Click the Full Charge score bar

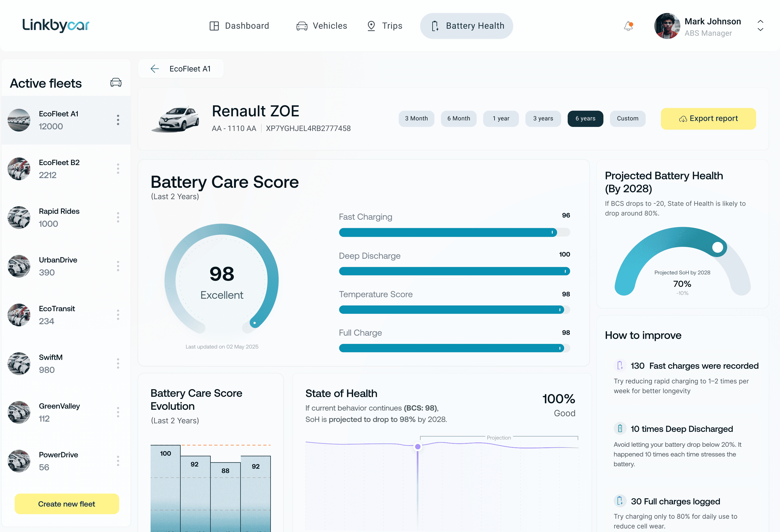[x=454, y=348]
